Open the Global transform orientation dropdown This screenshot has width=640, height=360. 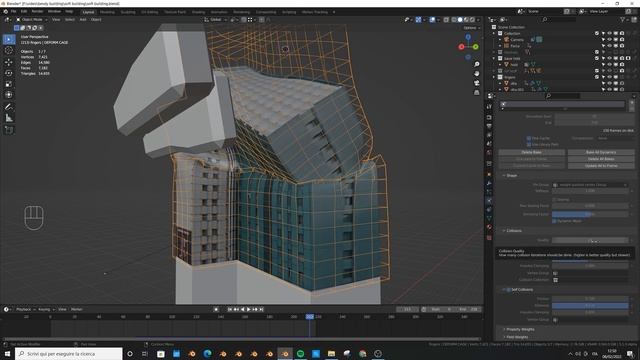(216, 20)
